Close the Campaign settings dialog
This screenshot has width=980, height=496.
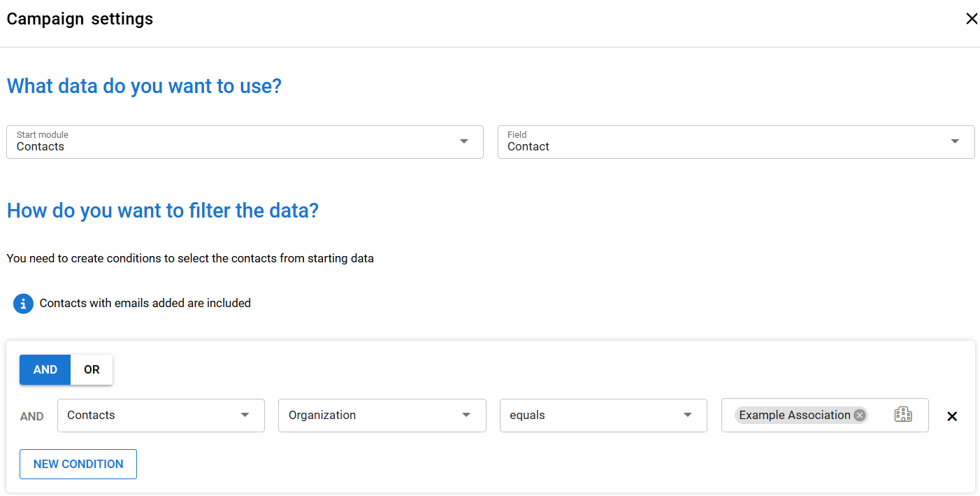click(x=972, y=19)
